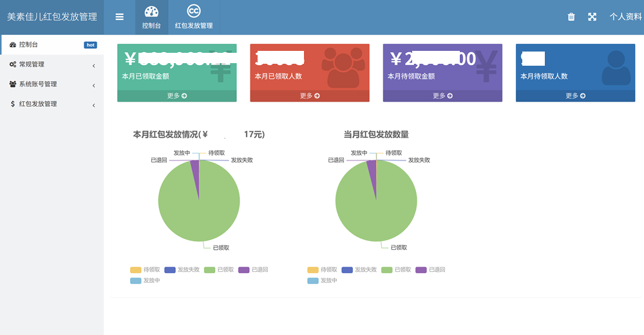Viewport: 644px width, 335px height.
Task: Click green 已领取 legend swatch in right chart
Action: 387,270
